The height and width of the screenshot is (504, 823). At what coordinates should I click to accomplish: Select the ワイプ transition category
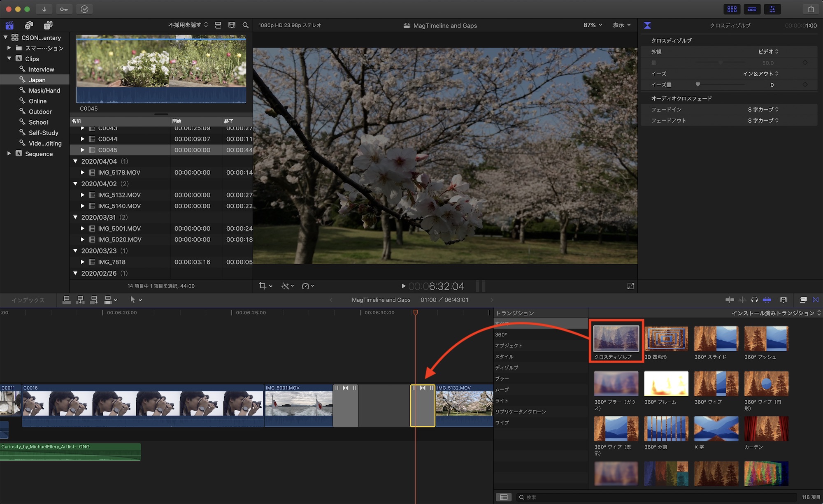[x=502, y=423]
